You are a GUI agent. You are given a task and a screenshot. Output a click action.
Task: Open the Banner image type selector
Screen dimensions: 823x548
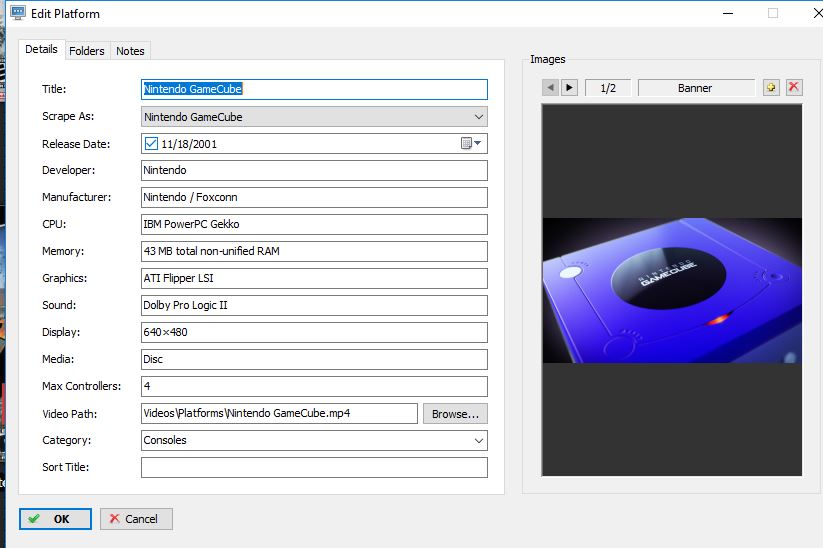pyautogui.click(x=696, y=88)
